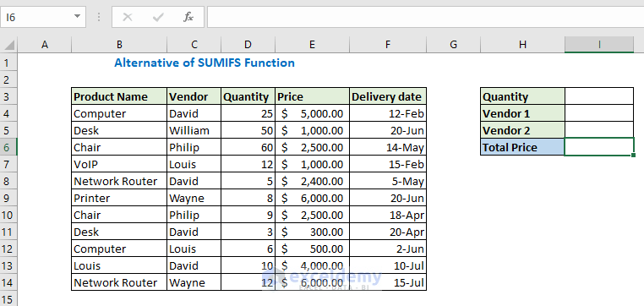Screen dimensions: 644x306
Task: Select column F header
Action: click(388, 44)
